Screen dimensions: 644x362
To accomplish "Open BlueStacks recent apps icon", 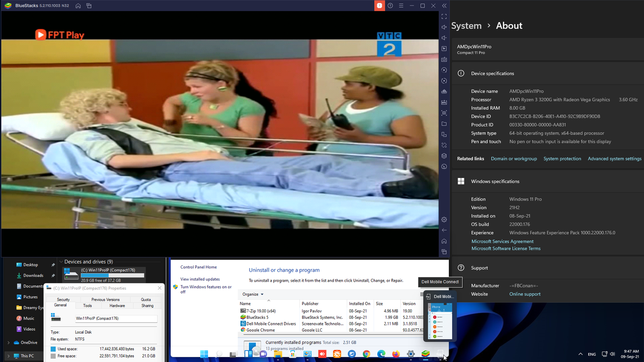I will (x=444, y=252).
